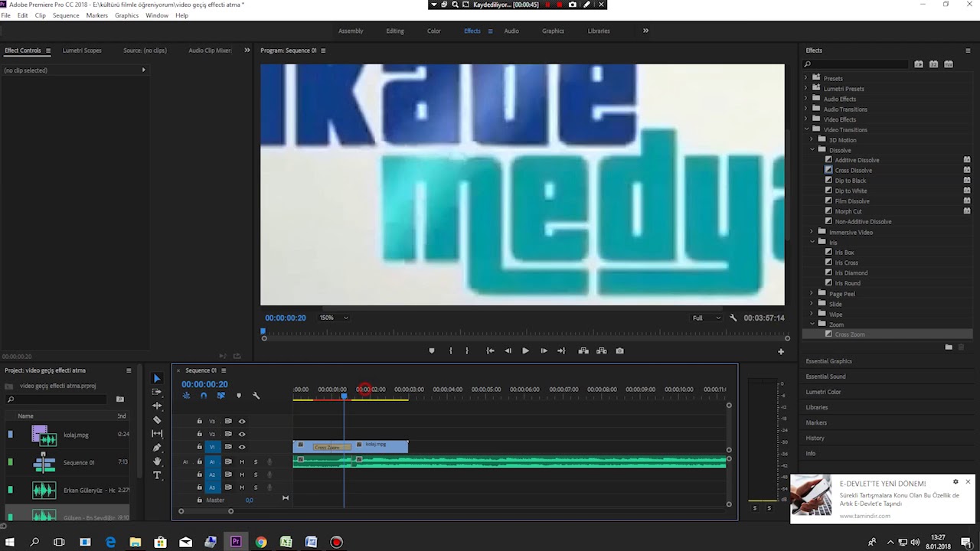Open the Sequence menu

tap(66, 15)
